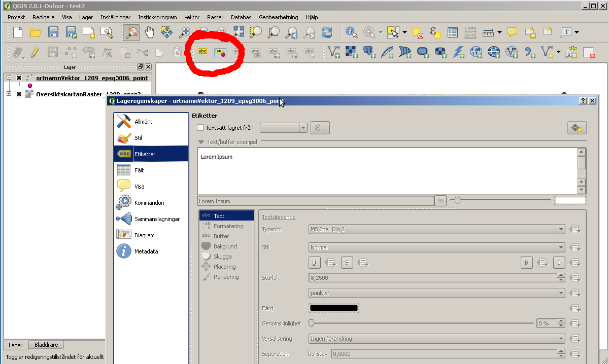Viewport: 609px width, 364px height.
Task: Create a new project with the blank page icon
Action: pos(18,32)
